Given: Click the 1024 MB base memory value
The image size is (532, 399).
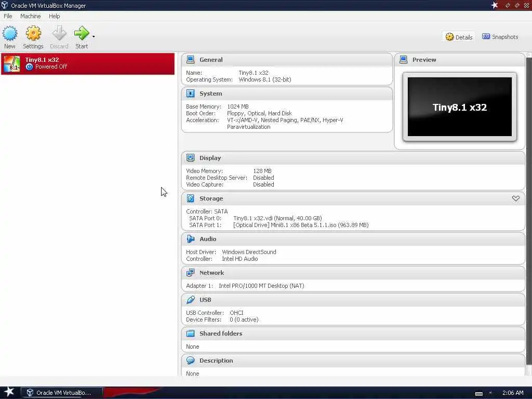Looking at the screenshot, I should coord(237,107).
